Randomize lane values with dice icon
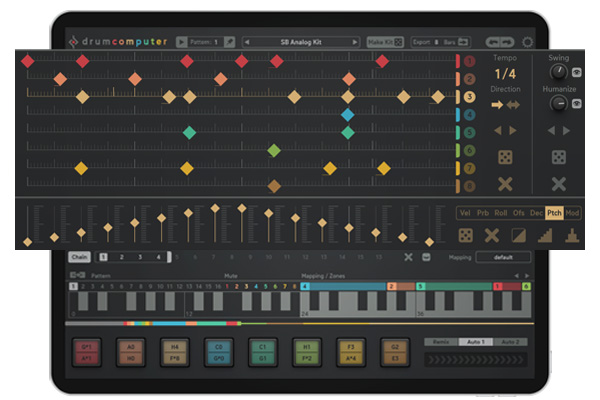The image size is (600, 400). (x=465, y=235)
